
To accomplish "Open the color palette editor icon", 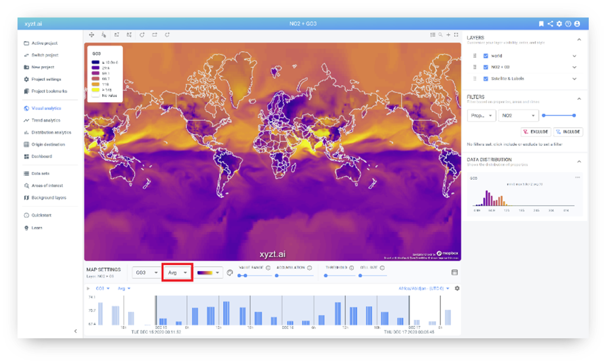I will tap(230, 273).
